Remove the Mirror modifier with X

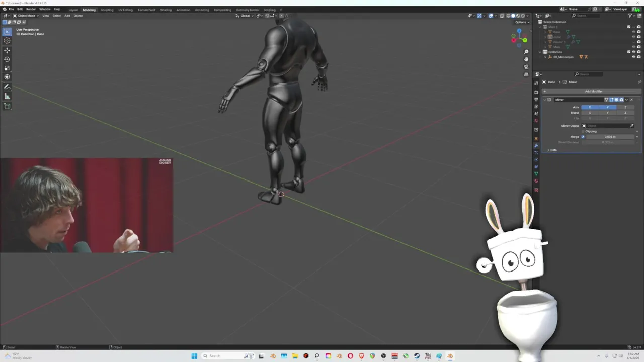click(632, 100)
